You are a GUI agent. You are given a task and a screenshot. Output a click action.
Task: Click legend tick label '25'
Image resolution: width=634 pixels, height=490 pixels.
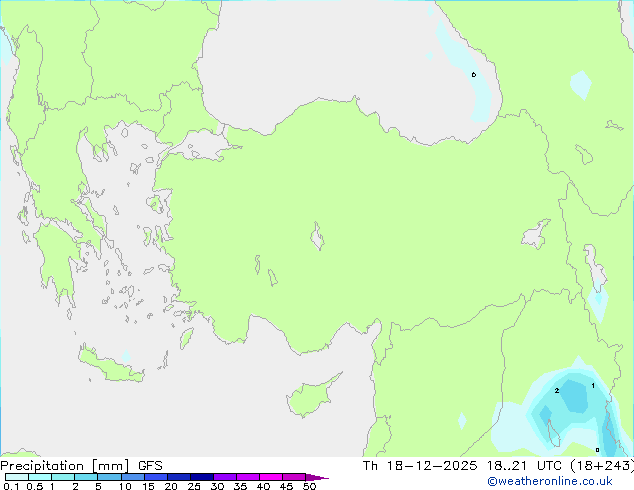click(194, 486)
